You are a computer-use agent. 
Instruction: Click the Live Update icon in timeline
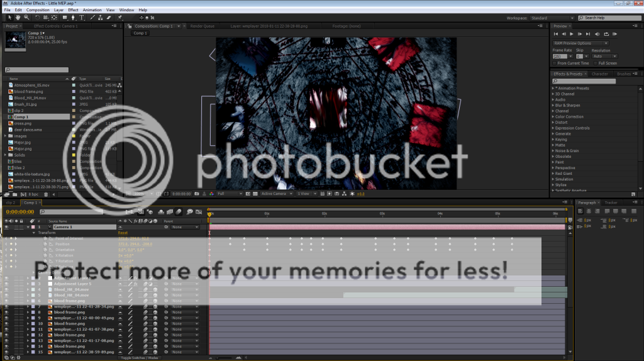coord(141,212)
